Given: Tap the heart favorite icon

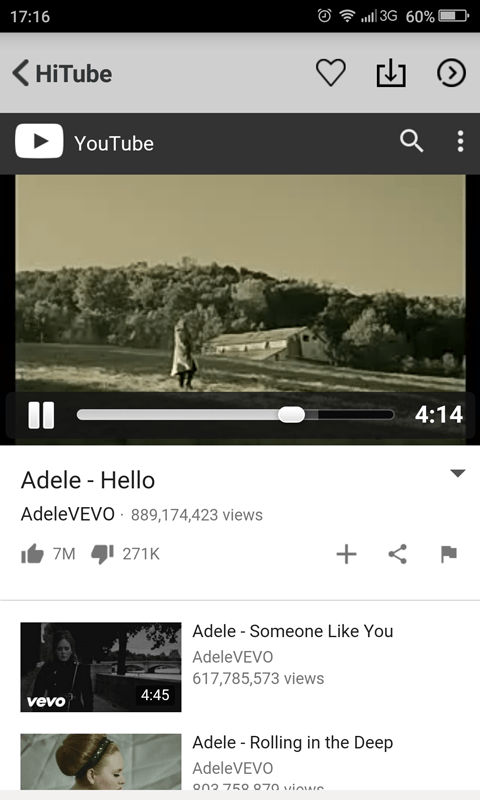Looking at the screenshot, I should 331,72.
